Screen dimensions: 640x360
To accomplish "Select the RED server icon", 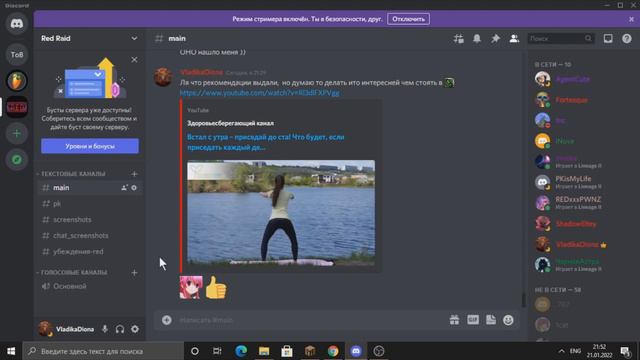I will pyautogui.click(x=17, y=107).
